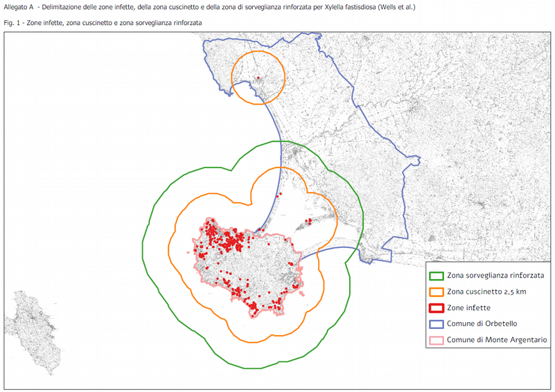Click the small island at the map's bottom left
The height and width of the screenshot is (392, 555).
point(34,331)
